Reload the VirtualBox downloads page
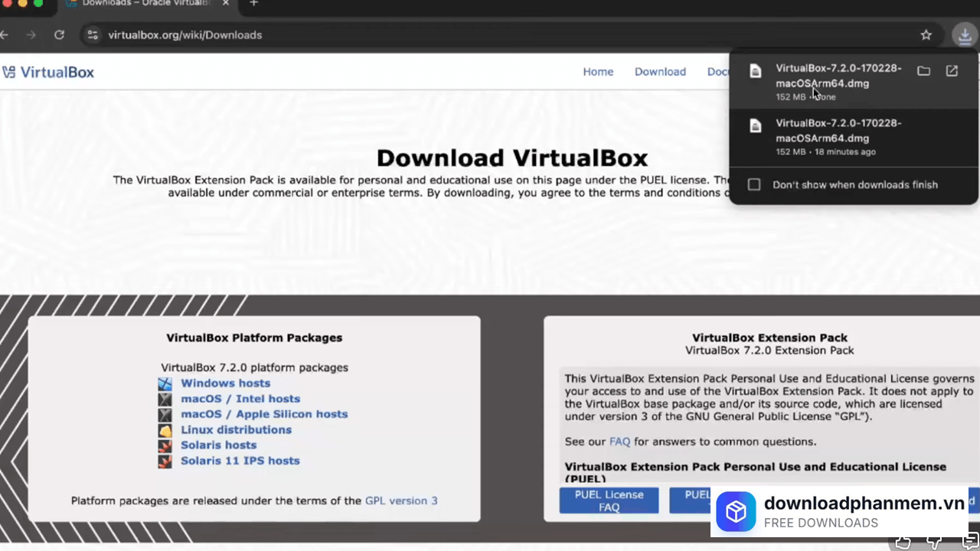Screen dimensions: 980x551 click(x=59, y=35)
